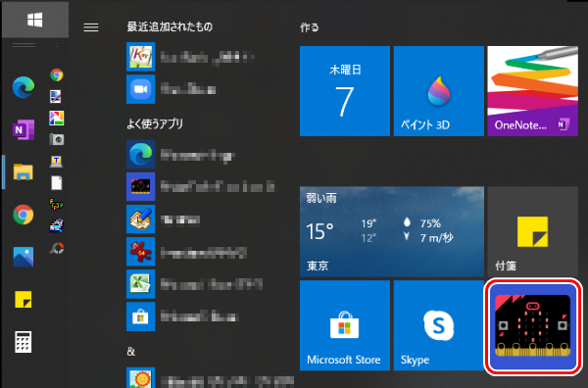Open the small camera shortcut icon
This screenshot has width=588, height=388.
click(x=57, y=139)
